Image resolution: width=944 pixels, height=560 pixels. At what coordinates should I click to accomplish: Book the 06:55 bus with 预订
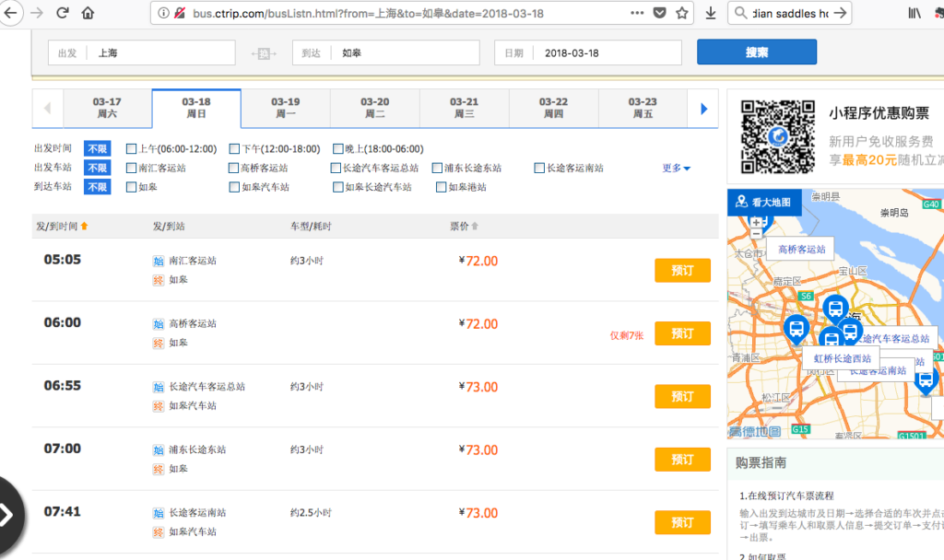[x=682, y=397]
